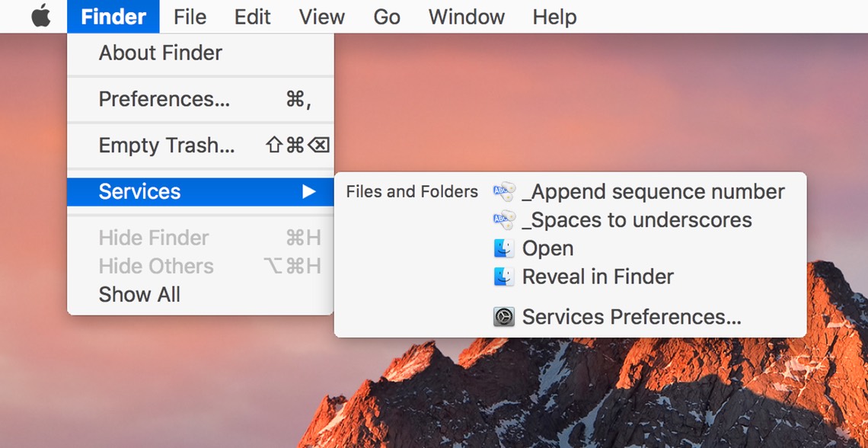Click the gear icon beside Services Preferences
868x448 pixels.
pos(504,317)
